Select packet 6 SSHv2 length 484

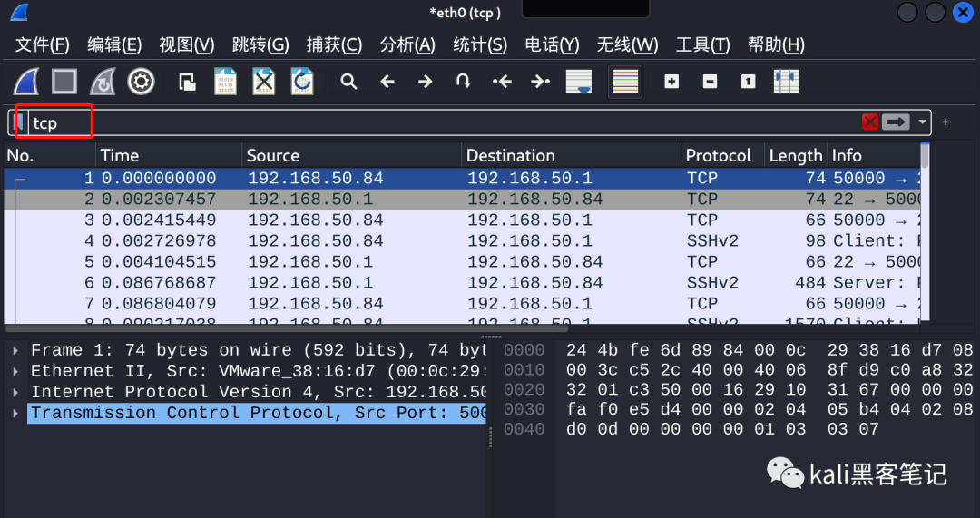point(463,282)
